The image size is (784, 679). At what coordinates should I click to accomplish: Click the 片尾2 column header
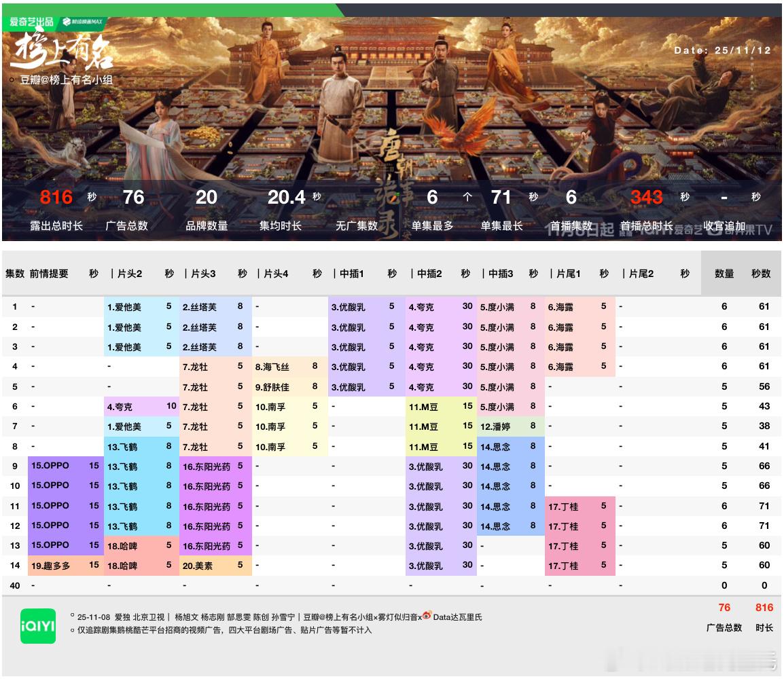point(641,274)
